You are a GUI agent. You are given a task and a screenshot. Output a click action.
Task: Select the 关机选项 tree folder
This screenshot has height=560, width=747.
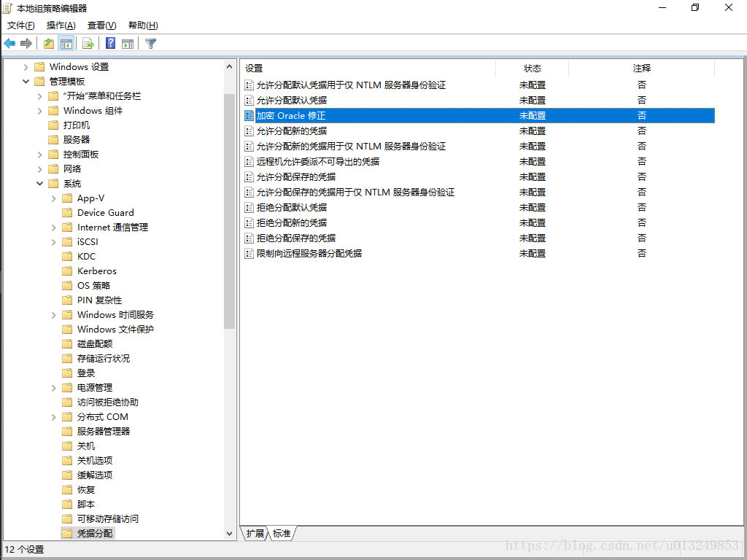click(x=95, y=461)
